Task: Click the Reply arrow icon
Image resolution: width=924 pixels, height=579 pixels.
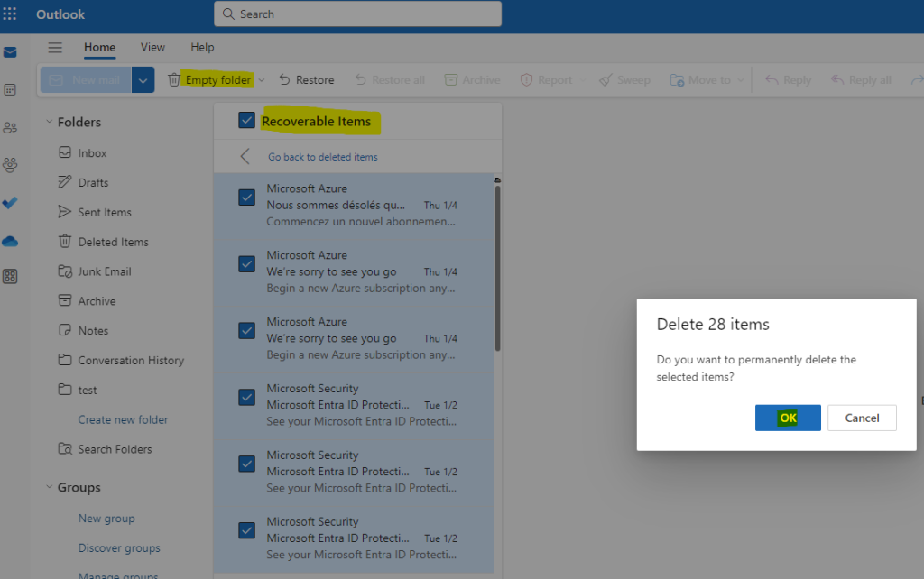Action: click(x=772, y=79)
